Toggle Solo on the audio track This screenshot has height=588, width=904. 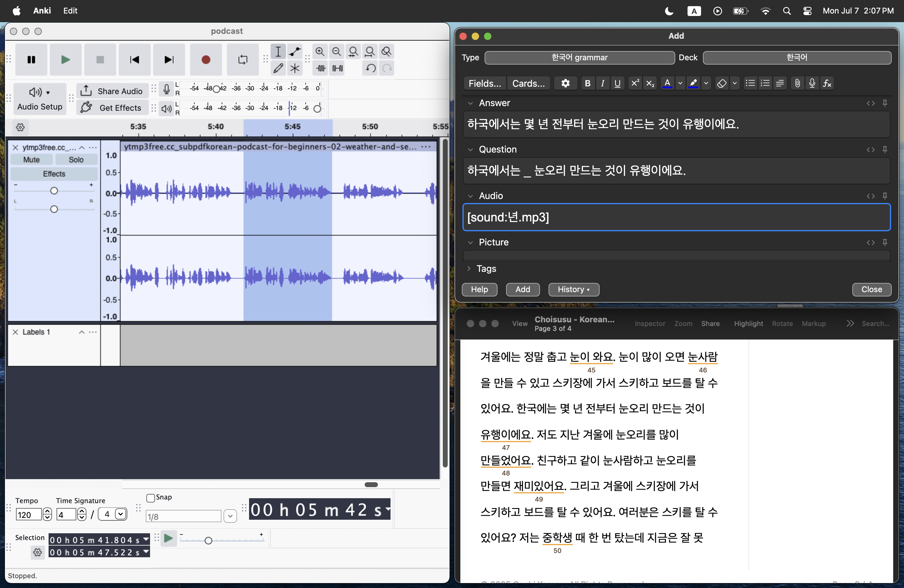[x=76, y=160]
